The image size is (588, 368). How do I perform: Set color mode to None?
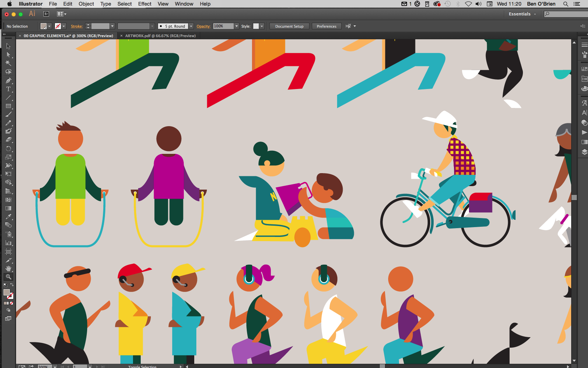tap(12, 303)
